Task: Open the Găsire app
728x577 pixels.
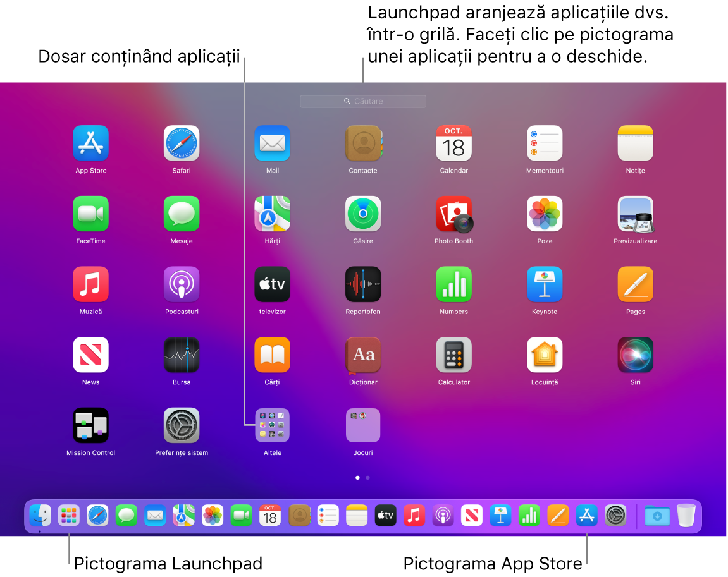Action: [362, 213]
